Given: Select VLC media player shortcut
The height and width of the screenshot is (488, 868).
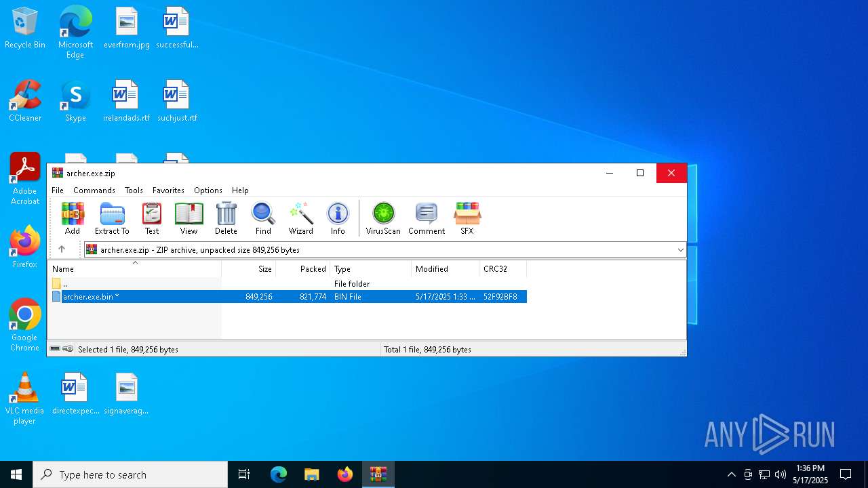Looking at the screenshot, I should click(25, 399).
